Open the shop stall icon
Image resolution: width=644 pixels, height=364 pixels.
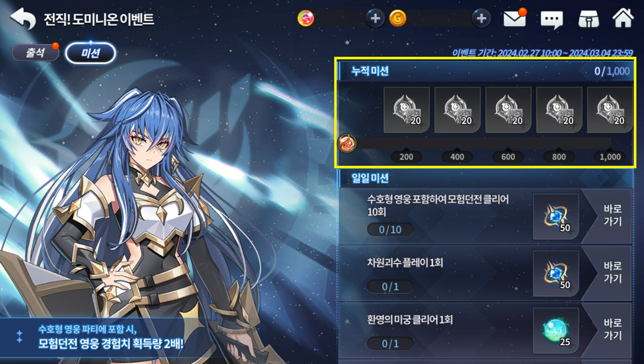588,19
